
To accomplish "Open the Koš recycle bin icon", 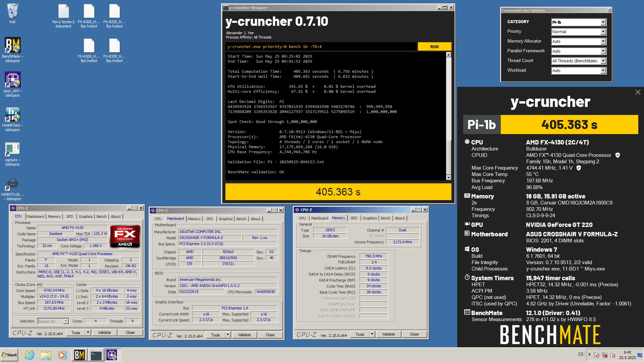I will tap(12, 13).
